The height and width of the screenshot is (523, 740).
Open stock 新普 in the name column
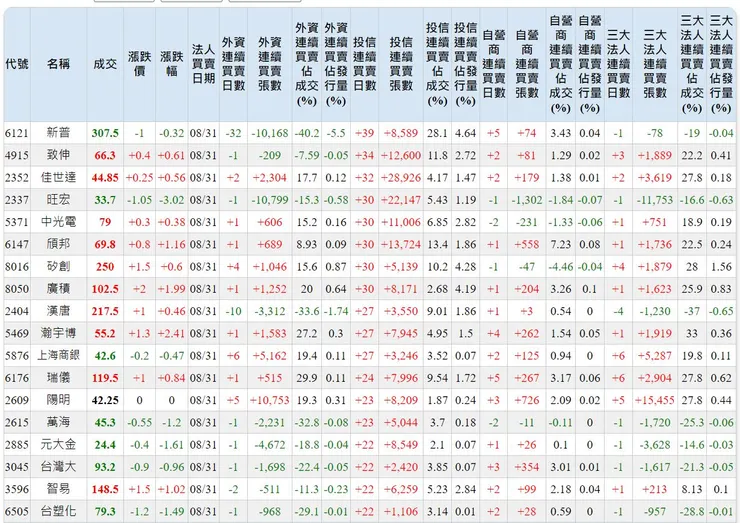pos(59,133)
